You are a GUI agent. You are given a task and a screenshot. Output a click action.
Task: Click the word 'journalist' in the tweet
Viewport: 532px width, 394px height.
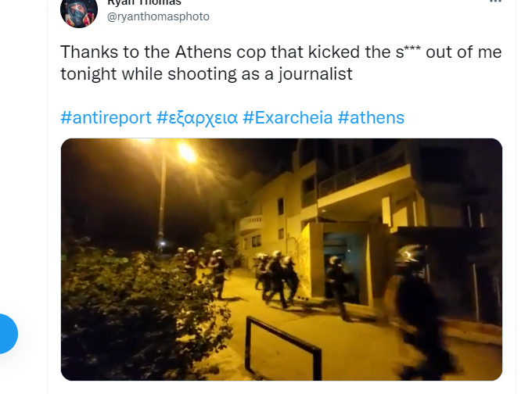pos(315,74)
